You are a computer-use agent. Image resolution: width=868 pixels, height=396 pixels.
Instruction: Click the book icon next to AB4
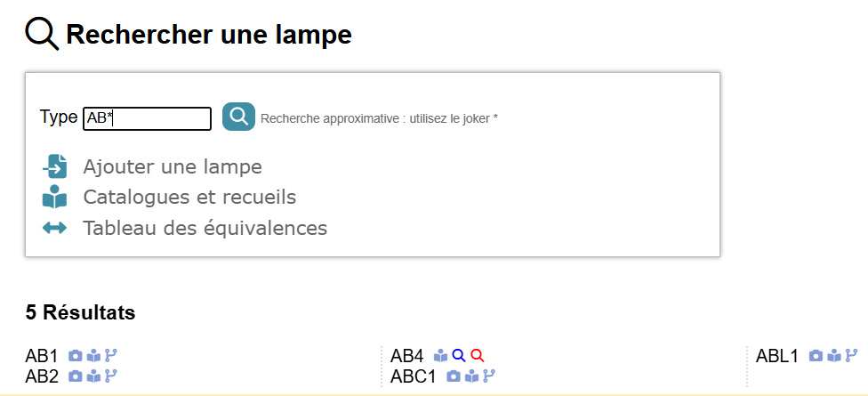[x=441, y=356]
